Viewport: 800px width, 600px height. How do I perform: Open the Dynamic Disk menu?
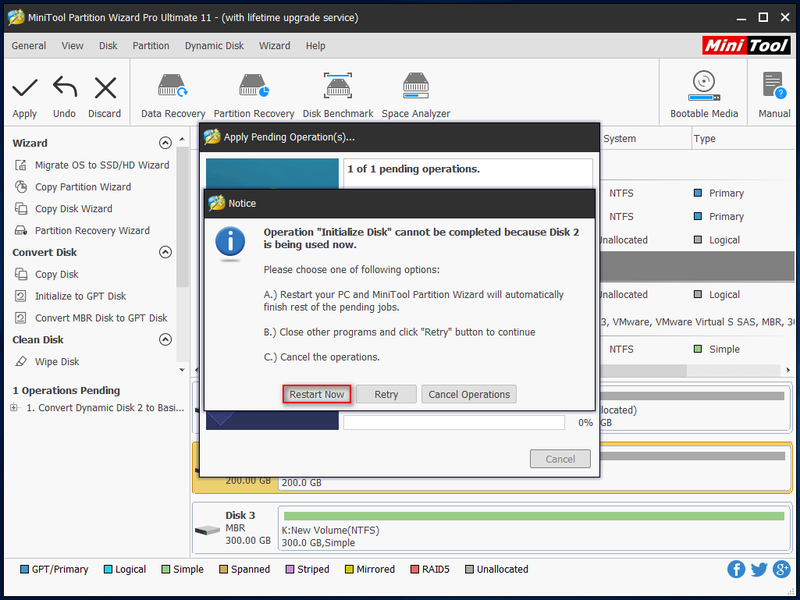214,46
